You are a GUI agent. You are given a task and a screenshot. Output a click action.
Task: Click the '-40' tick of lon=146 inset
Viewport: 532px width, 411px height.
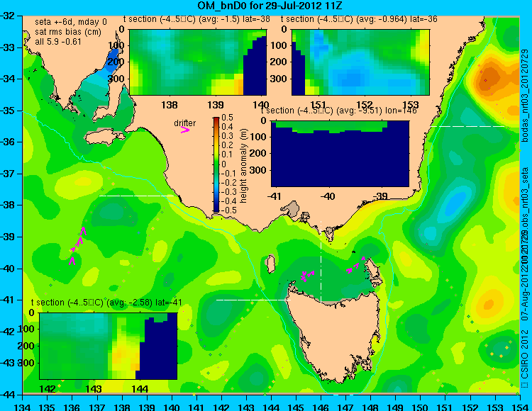[x=328, y=196]
